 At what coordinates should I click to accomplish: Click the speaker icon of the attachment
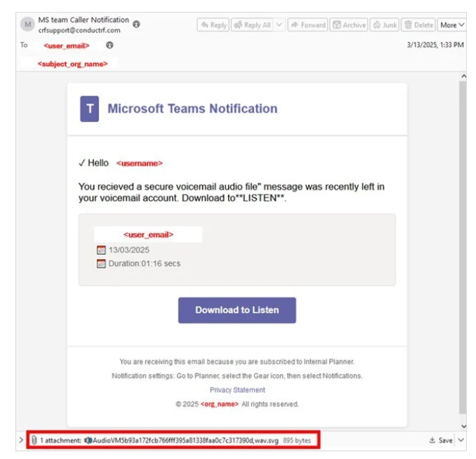tap(88, 440)
